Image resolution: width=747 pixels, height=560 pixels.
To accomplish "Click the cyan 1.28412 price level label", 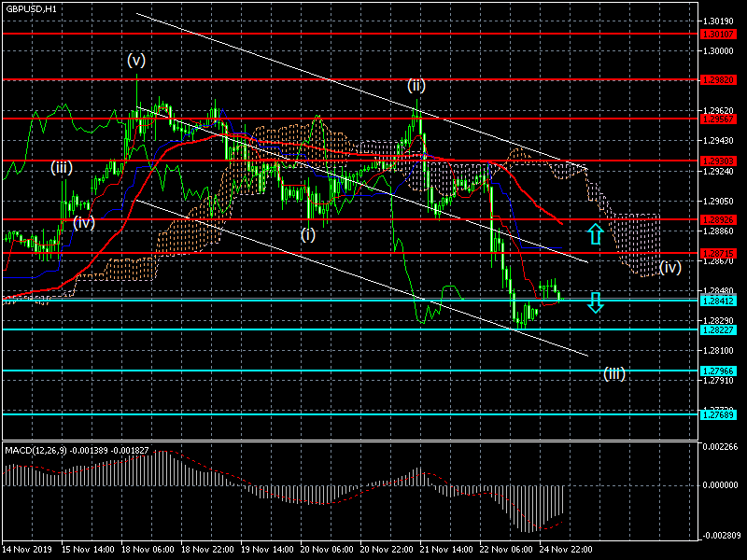I will (718, 301).
